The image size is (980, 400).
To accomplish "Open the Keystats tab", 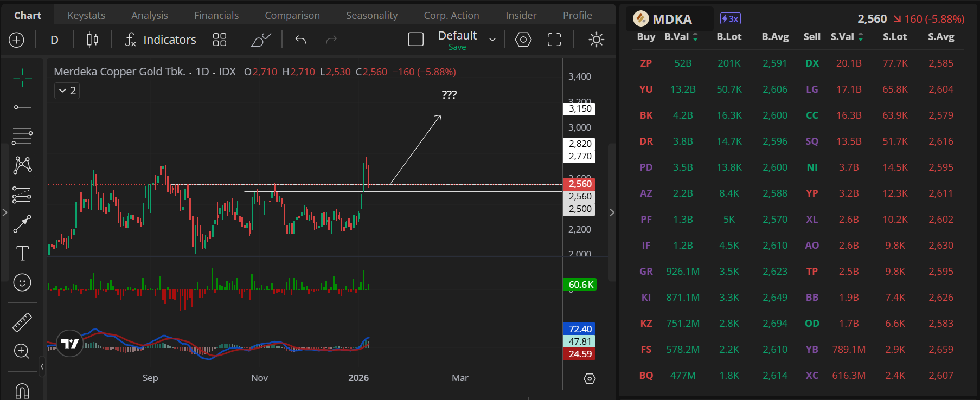I will (86, 15).
